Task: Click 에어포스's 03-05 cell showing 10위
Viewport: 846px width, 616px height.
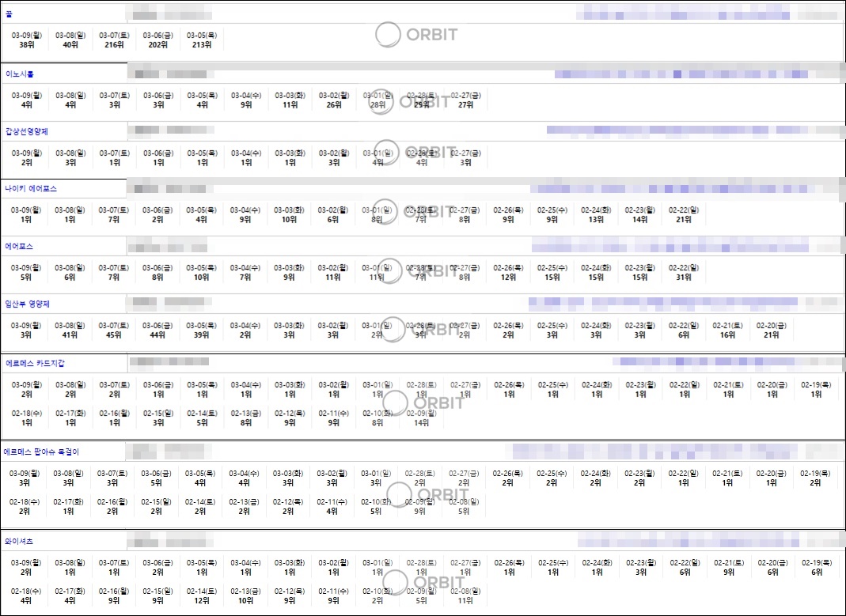Action: tap(202, 273)
